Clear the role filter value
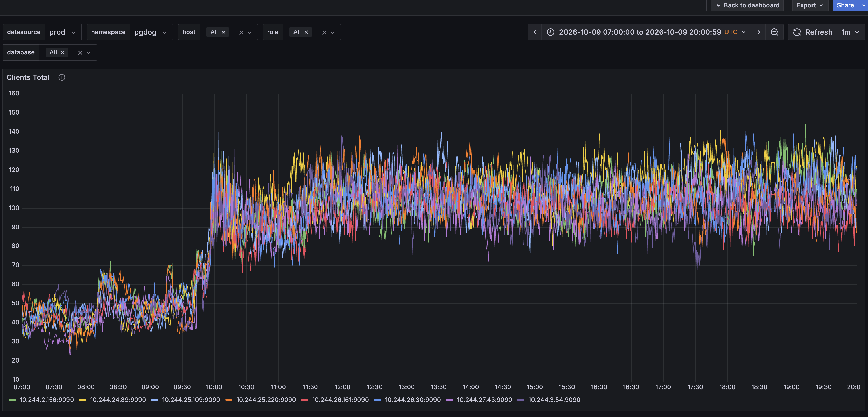Image resolution: width=868 pixels, height=417 pixels. coord(324,32)
